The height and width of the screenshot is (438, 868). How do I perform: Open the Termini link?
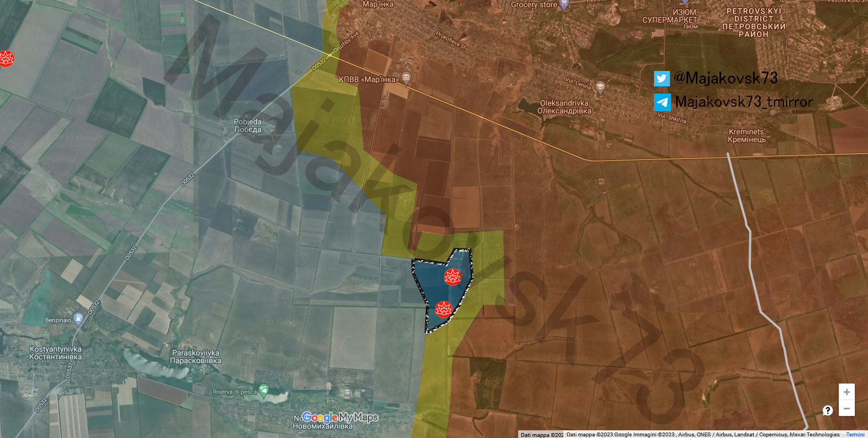click(855, 435)
